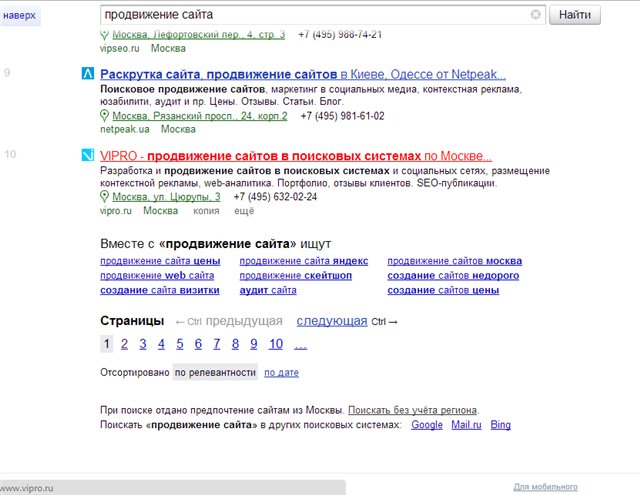Click the VIPRO favicon icon
This screenshot has width=640, height=495.
point(88,155)
